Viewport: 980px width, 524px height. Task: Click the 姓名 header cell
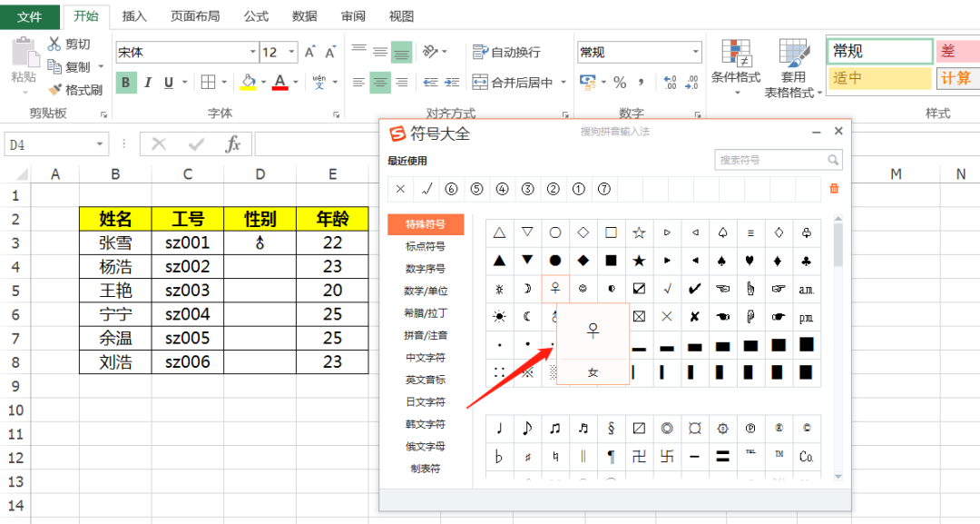tap(115, 219)
